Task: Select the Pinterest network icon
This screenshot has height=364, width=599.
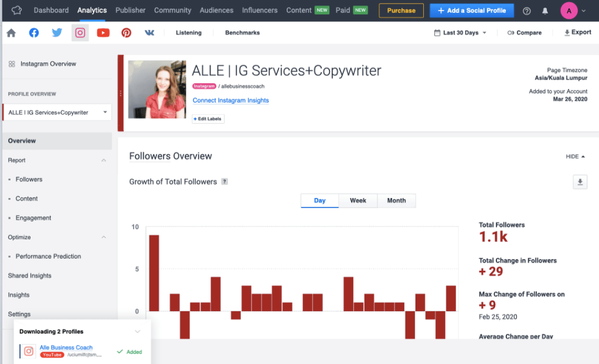Action: point(126,33)
